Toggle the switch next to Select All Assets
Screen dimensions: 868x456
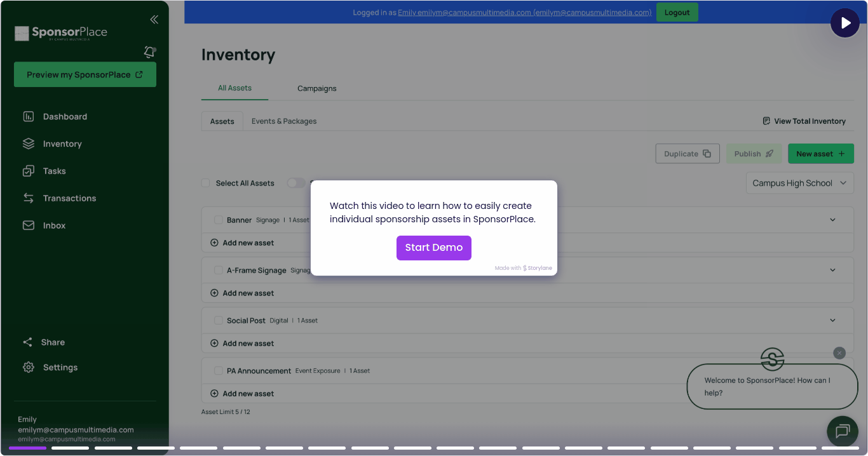click(x=296, y=183)
